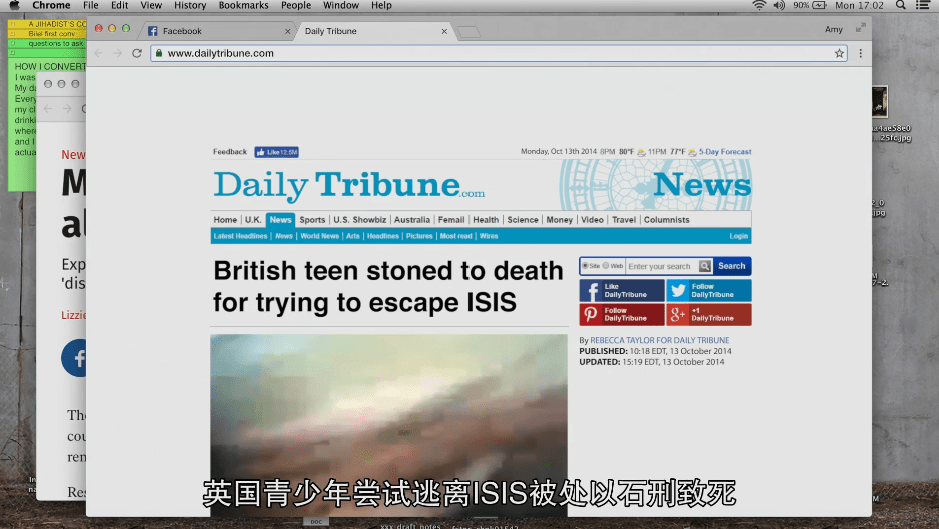The height and width of the screenshot is (529, 939).
Task: Open the Femail section
Action: pyautogui.click(x=451, y=220)
